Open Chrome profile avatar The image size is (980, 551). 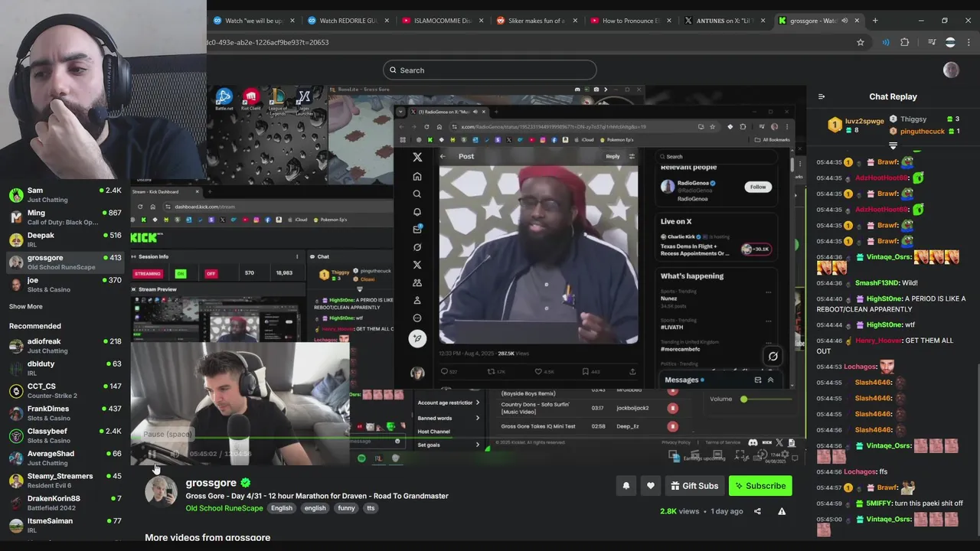click(950, 42)
